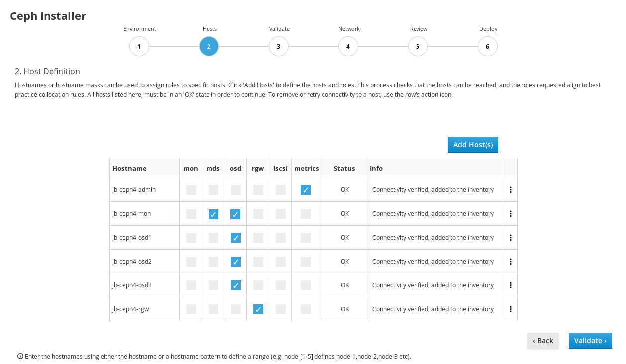Open kebab menu for jb-ceph4-rgw row
The height and width of the screenshot is (364, 626).
511,309
